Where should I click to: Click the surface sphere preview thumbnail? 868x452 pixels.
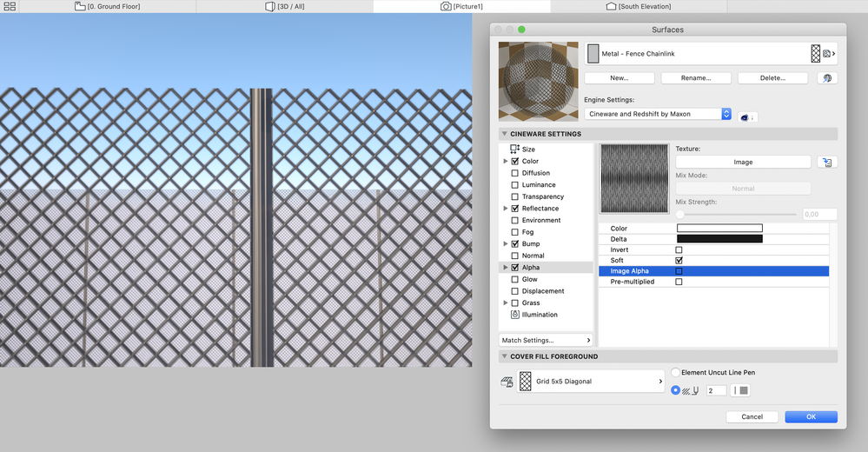539,82
